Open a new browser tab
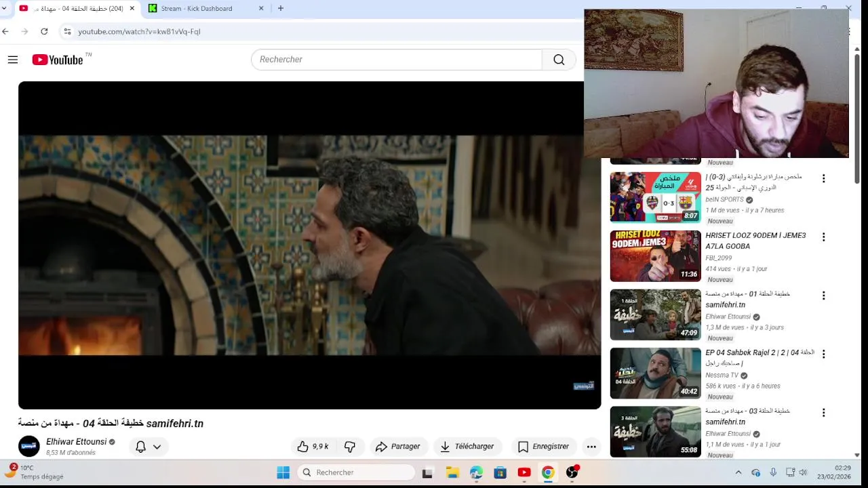This screenshot has width=868, height=488. click(x=281, y=8)
